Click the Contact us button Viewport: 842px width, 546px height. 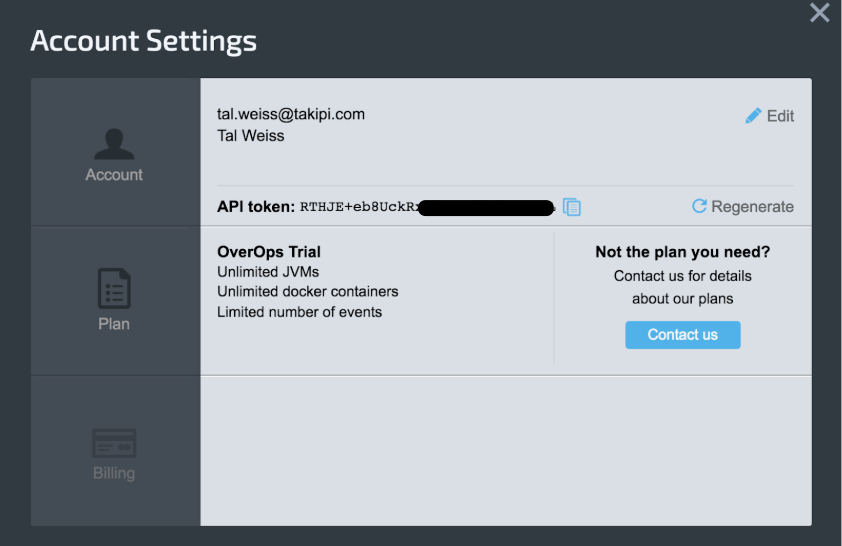pyautogui.click(x=683, y=335)
